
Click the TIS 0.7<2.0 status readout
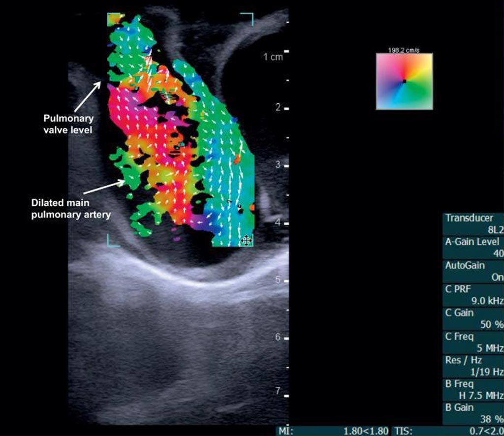click(448, 431)
